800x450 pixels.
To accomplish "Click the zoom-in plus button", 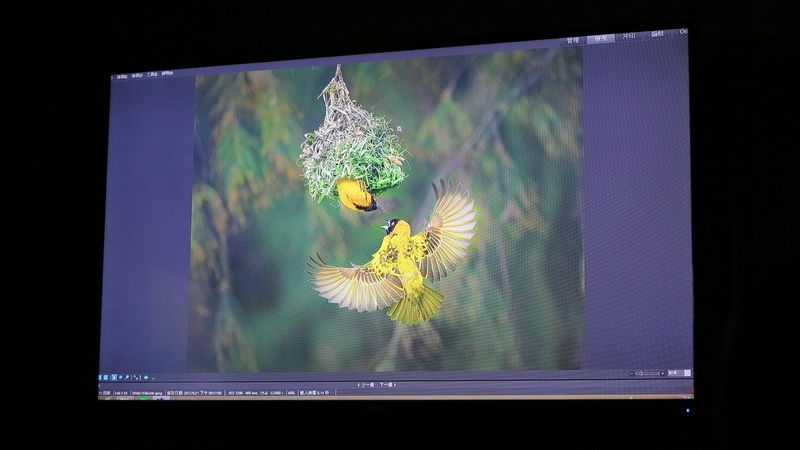I will 663,373.
